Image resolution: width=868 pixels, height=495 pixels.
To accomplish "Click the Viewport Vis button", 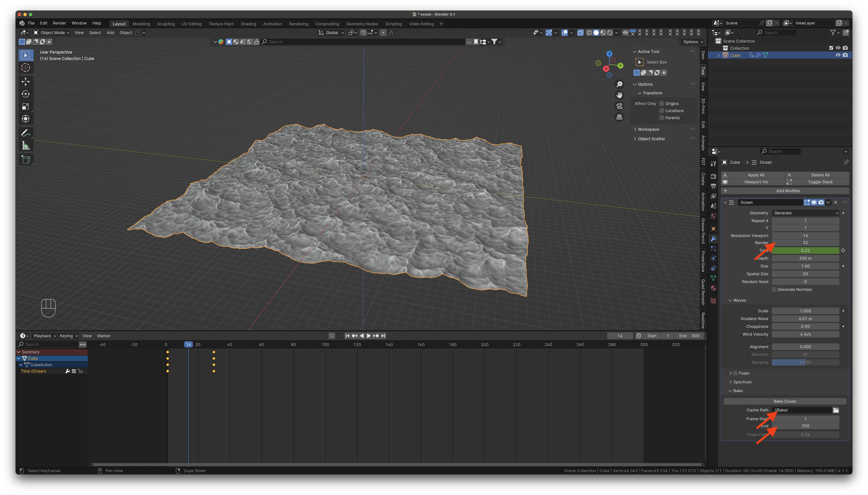I will point(753,182).
